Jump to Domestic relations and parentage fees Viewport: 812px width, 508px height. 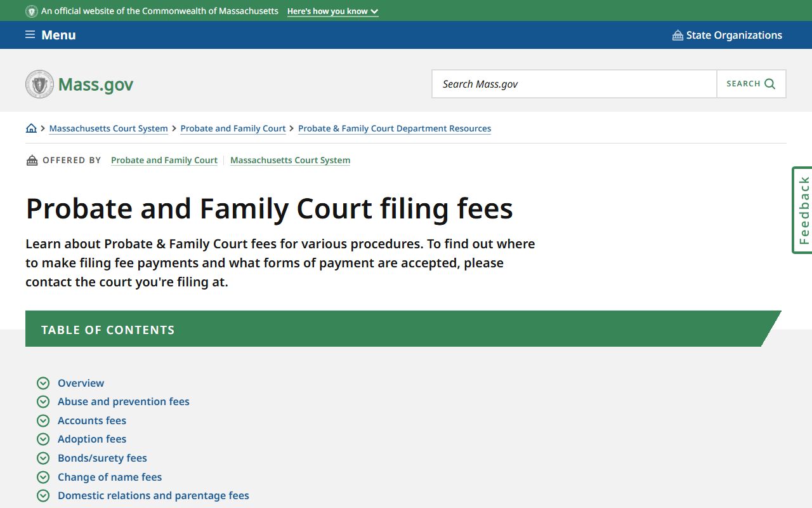(154, 495)
